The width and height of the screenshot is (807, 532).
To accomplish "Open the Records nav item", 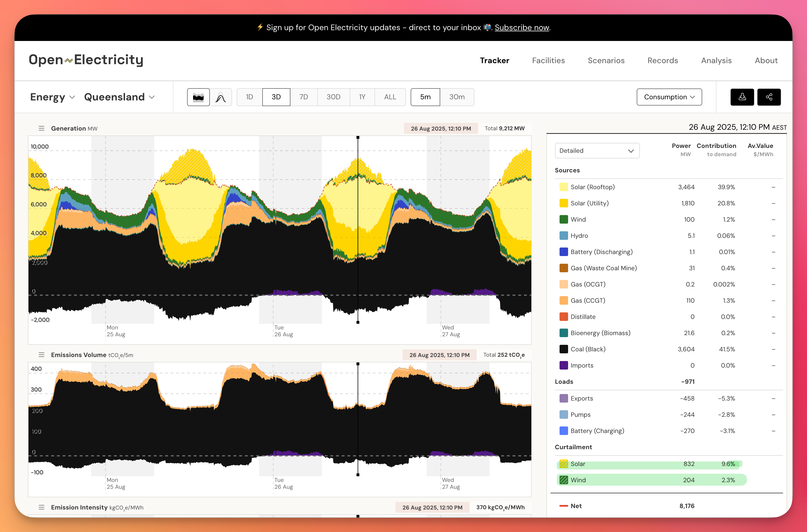I will point(662,61).
